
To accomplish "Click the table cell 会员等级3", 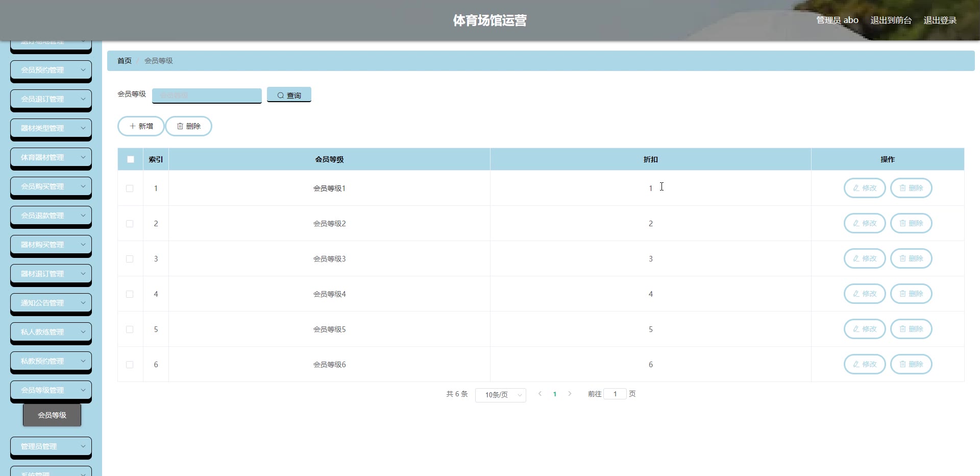I will (x=329, y=259).
